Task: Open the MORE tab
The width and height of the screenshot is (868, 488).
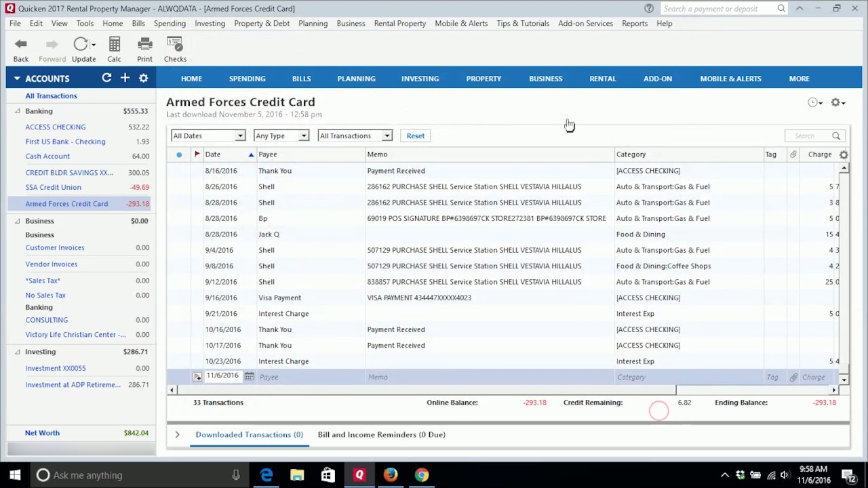Action: pos(799,79)
